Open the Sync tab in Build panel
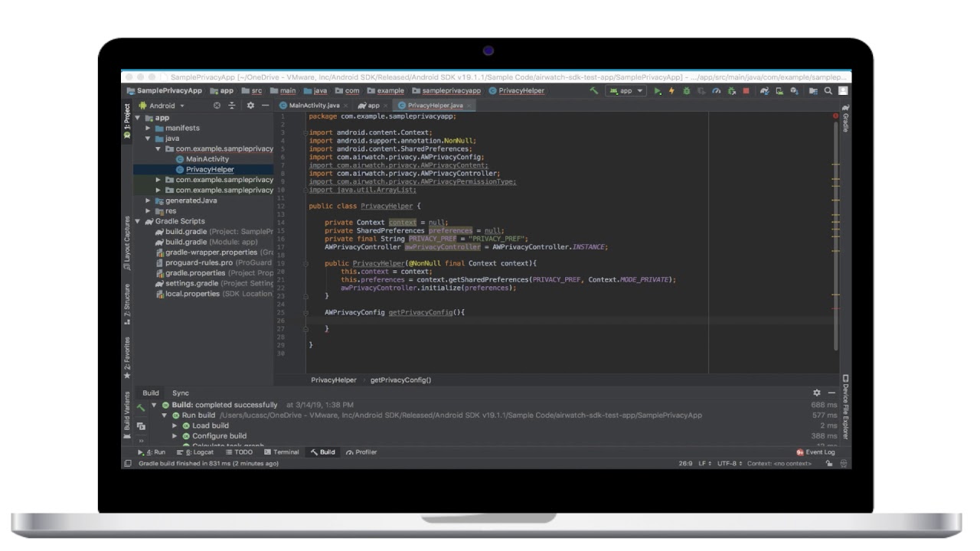The width and height of the screenshot is (980, 551). point(180,393)
